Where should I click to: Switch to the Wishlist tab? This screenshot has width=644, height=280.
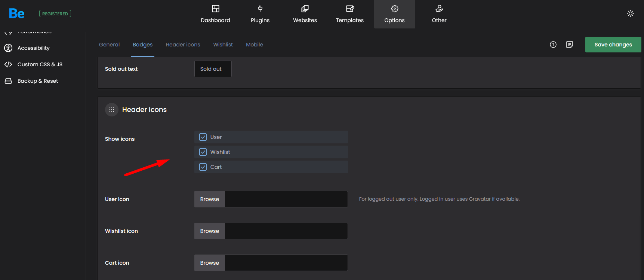(x=223, y=45)
